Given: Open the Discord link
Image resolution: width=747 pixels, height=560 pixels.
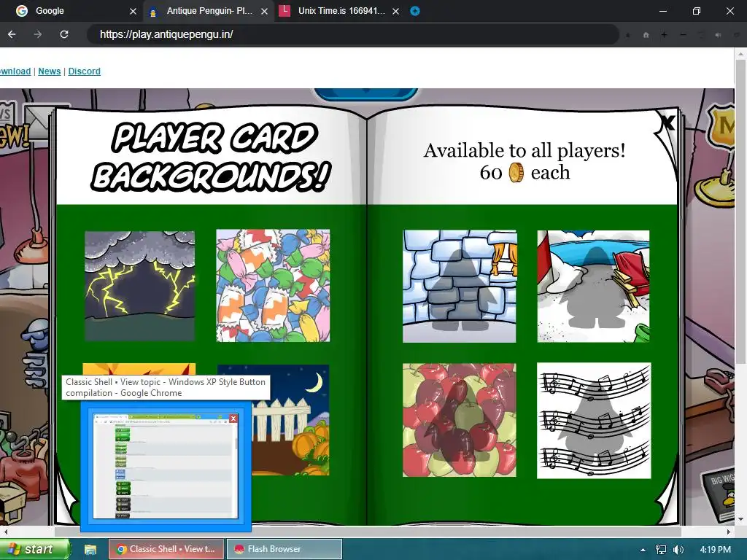Looking at the screenshot, I should (85, 71).
